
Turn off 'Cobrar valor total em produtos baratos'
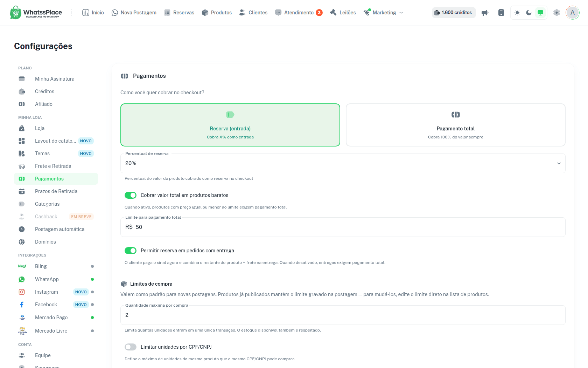(131, 195)
